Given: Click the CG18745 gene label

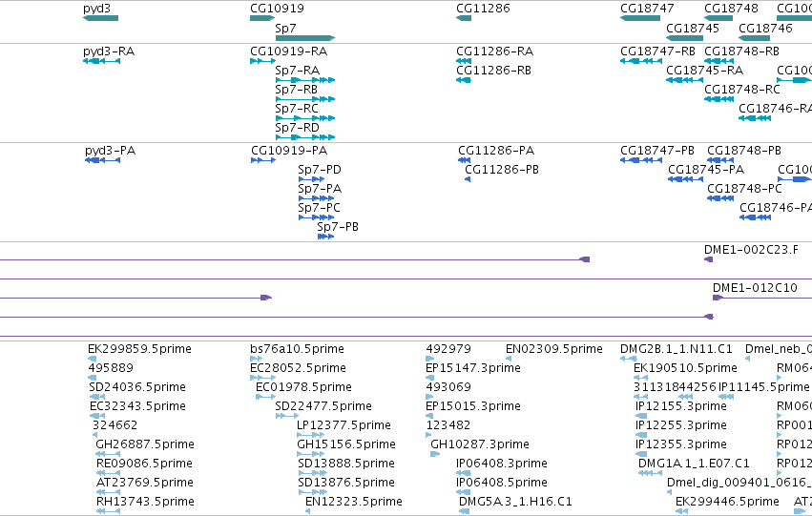Looking at the screenshot, I should coord(693,28).
